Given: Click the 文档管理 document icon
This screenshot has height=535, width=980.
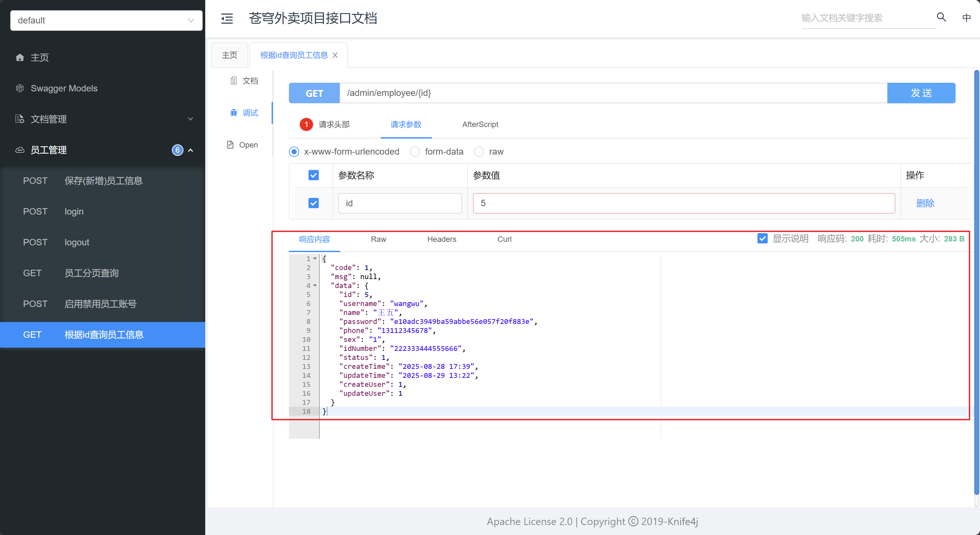Looking at the screenshot, I should pos(20,119).
